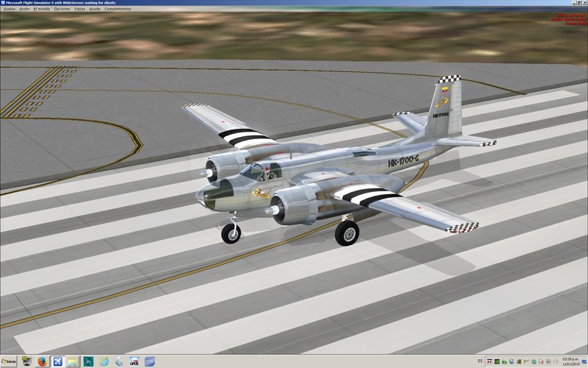Open the Vistas menu
The width and height of the screenshot is (588, 368).
click(79, 9)
